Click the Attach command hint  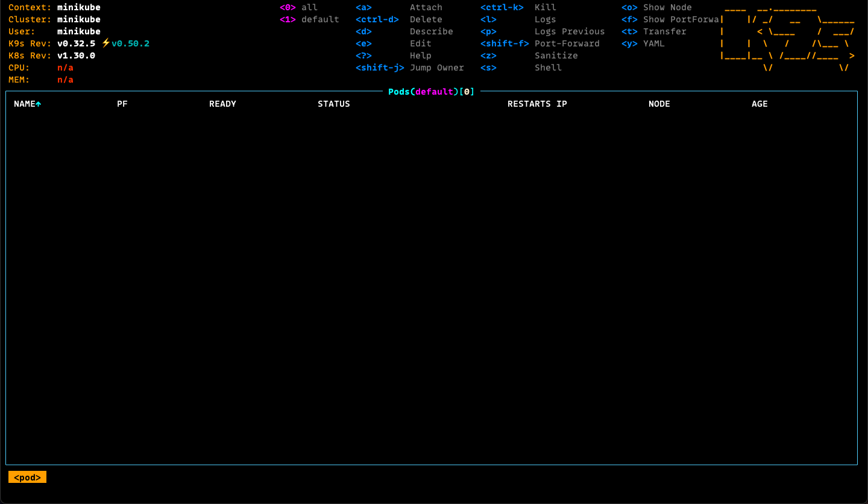point(426,7)
